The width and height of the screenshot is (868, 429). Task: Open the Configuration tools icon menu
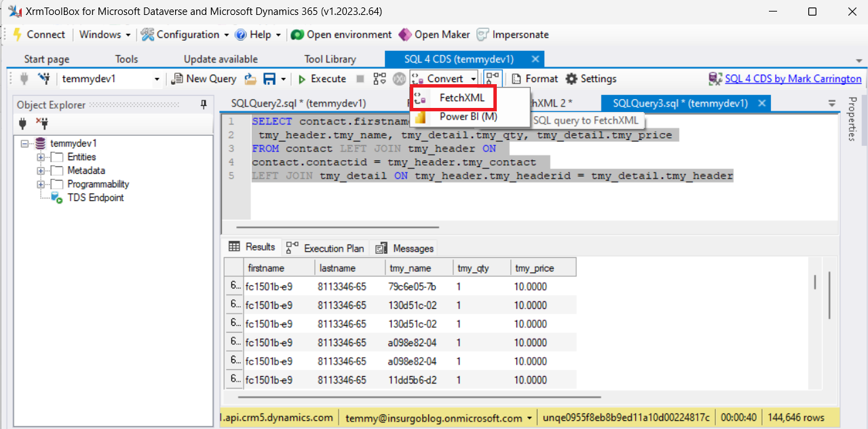tap(148, 35)
